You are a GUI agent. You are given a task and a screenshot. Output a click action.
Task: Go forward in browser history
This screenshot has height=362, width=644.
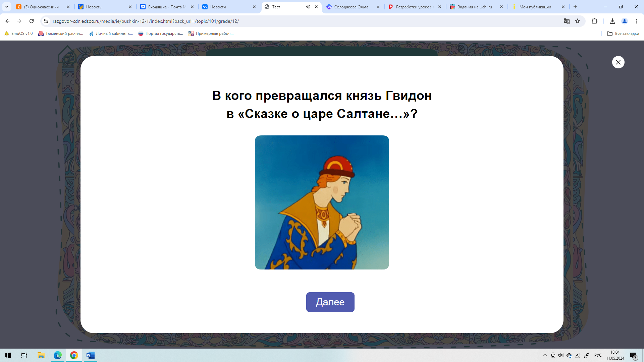[19, 21]
